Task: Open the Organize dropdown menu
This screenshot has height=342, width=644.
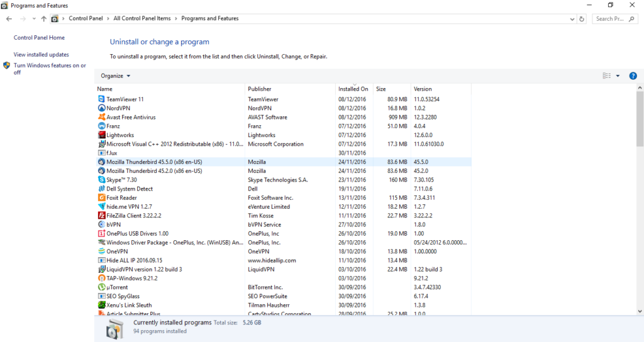Action: tap(116, 76)
